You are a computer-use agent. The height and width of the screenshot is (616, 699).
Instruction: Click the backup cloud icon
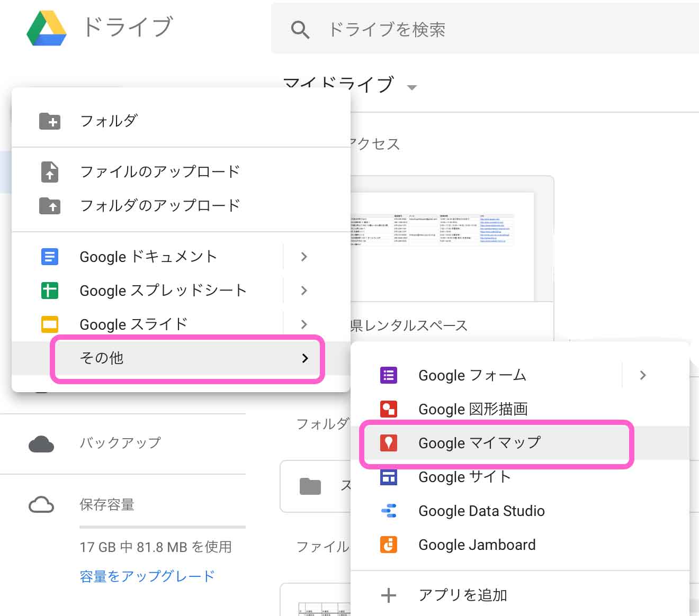[41, 445]
